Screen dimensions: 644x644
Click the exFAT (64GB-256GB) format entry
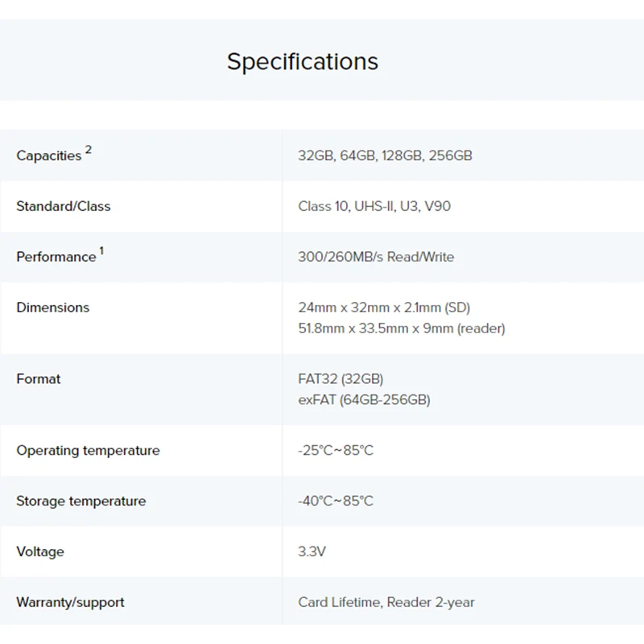pyautogui.click(x=364, y=400)
